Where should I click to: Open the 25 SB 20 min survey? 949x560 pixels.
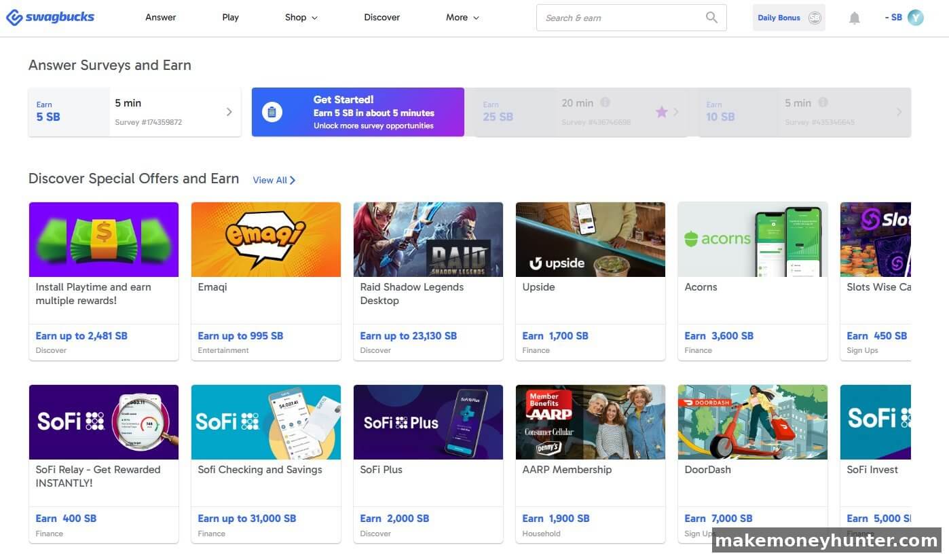click(581, 112)
